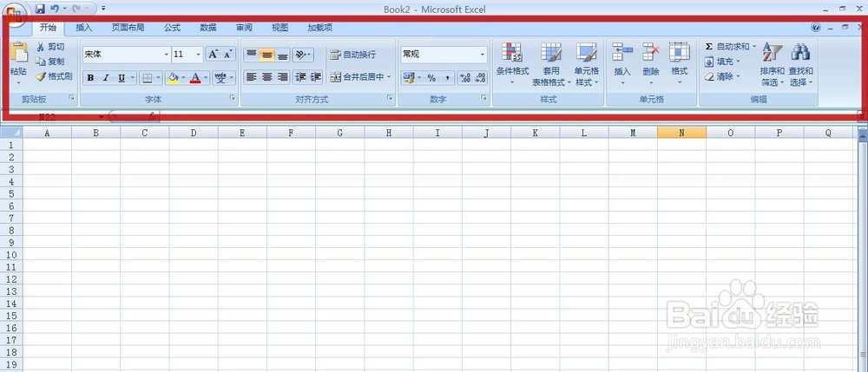Screen dimensions: 868x372
Task: Open the 填充 fill dropdown in 编辑
Action: tap(722, 62)
